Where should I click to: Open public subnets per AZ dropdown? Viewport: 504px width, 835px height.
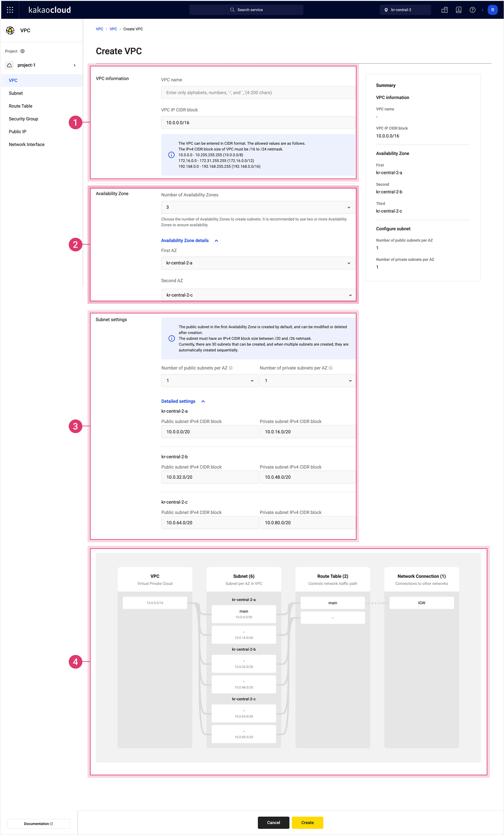tap(210, 381)
